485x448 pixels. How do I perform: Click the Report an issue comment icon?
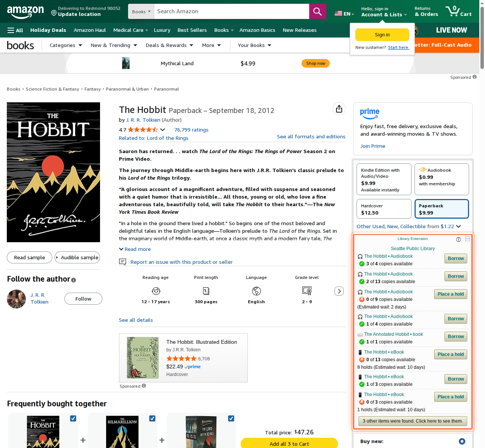[x=122, y=262]
